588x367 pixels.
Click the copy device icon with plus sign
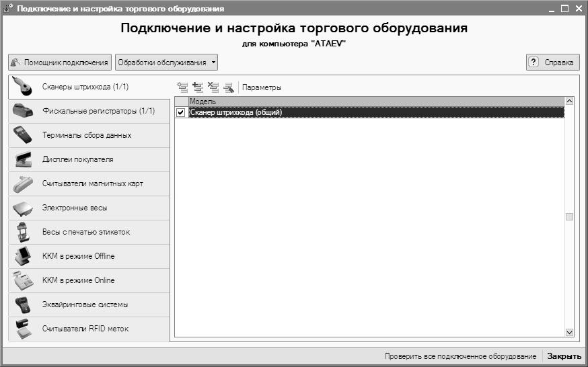(x=198, y=87)
